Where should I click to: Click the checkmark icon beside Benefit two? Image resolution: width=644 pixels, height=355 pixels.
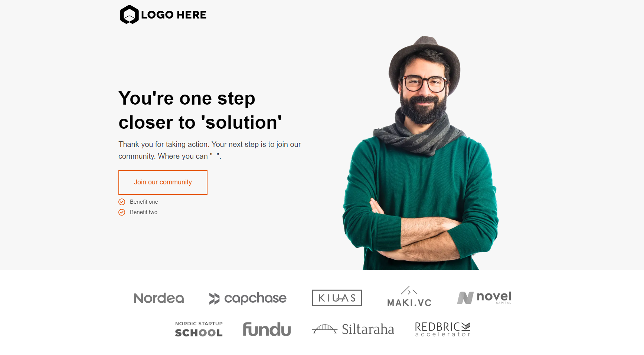pyautogui.click(x=122, y=212)
